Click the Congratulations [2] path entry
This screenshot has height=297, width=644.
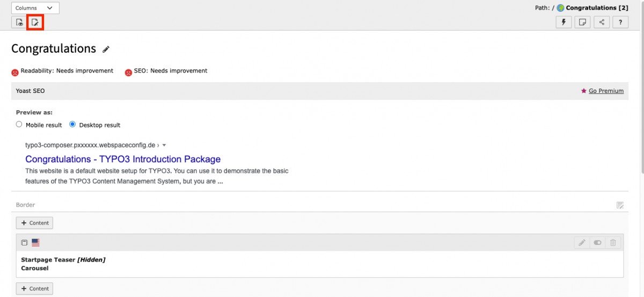[x=597, y=8]
